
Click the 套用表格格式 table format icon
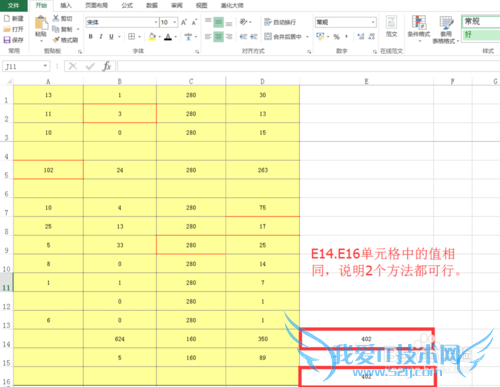[446, 23]
